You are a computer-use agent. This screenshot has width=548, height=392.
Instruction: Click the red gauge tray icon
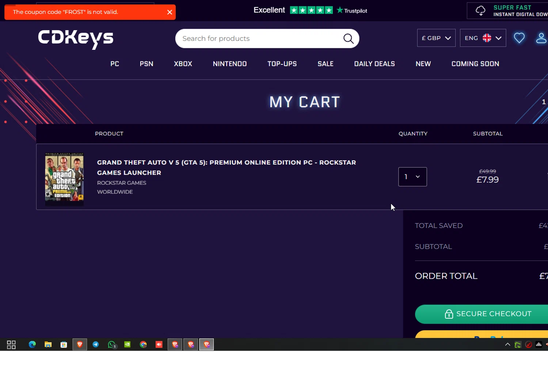[x=528, y=345]
